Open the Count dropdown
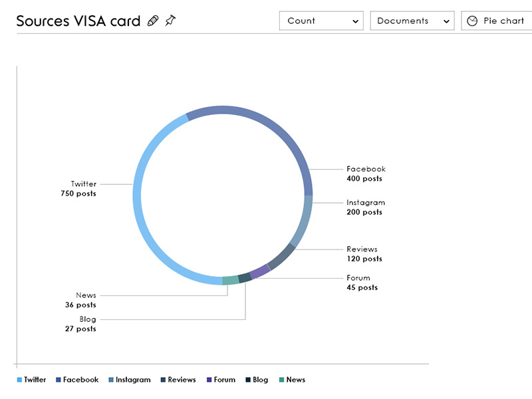Screen dimensions: 532x399 [x=321, y=21]
